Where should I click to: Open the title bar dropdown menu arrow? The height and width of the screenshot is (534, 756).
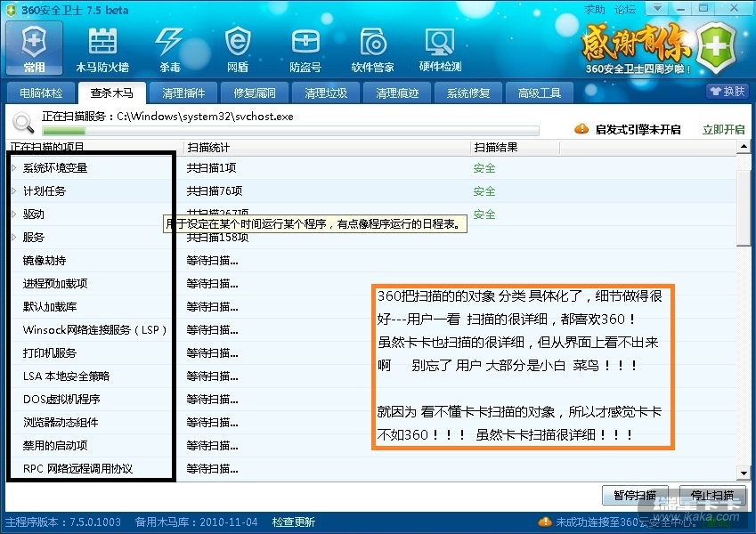coord(656,8)
